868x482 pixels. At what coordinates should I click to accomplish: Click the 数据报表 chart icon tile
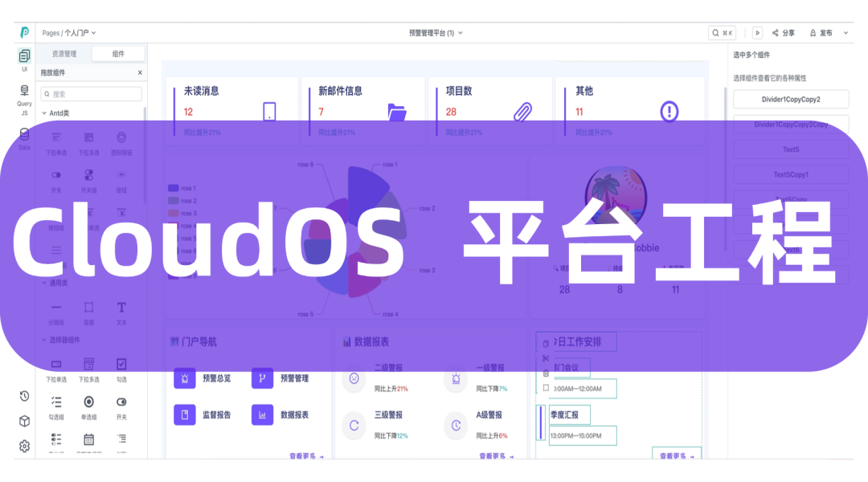coord(262,415)
